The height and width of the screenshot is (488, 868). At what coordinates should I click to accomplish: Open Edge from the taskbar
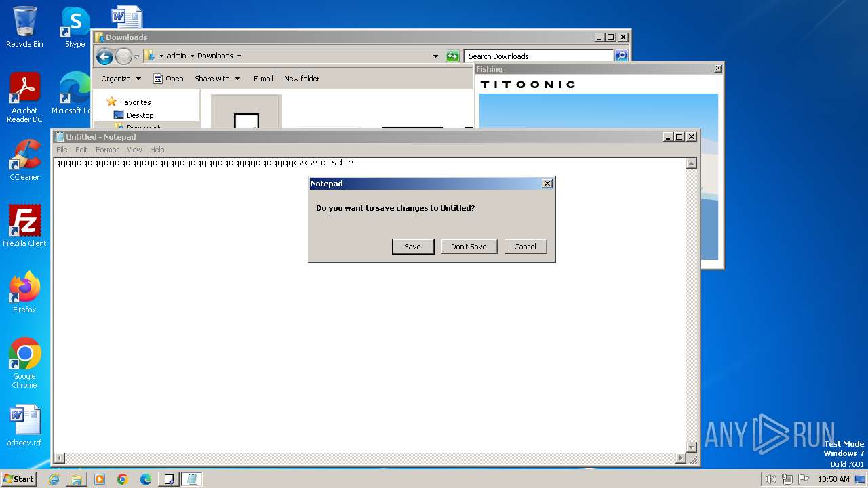coord(146,479)
